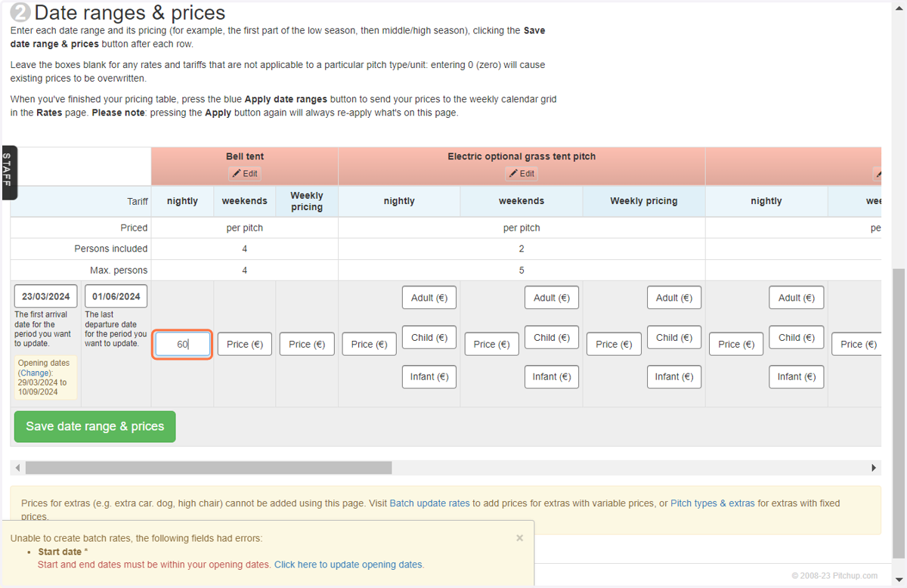Click Edit button under Electric optional grass tent pitch

[522, 174]
